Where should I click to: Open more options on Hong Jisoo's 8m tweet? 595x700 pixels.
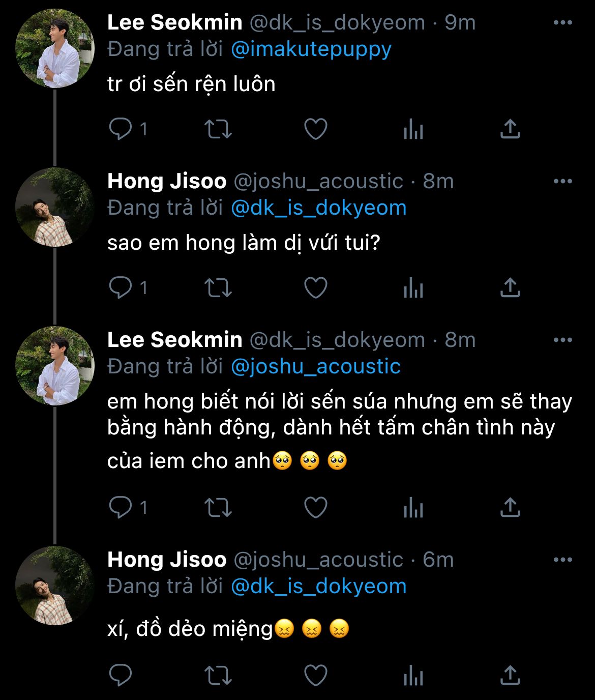point(562,182)
